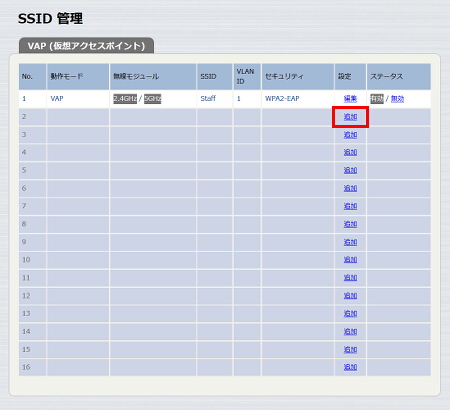Add a VAP in row 12
450x410 pixels.
(350, 296)
